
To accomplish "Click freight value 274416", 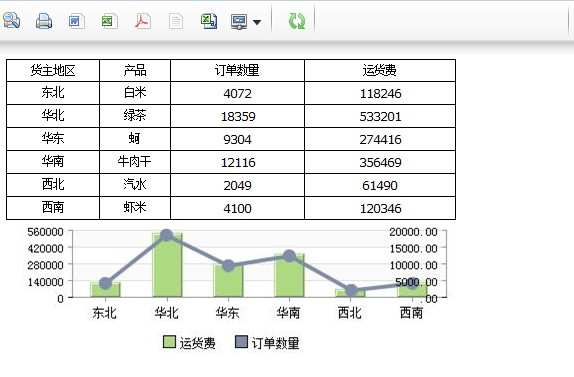I will (x=380, y=139).
